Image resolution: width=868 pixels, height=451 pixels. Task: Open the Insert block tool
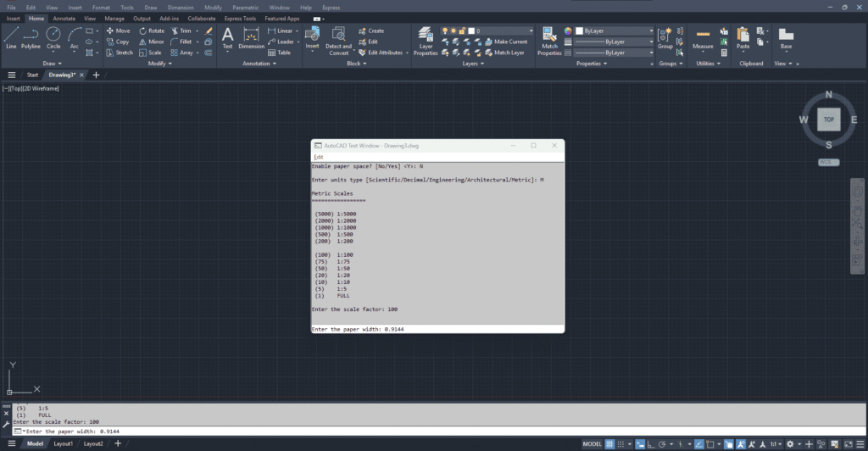(x=312, y=37)
